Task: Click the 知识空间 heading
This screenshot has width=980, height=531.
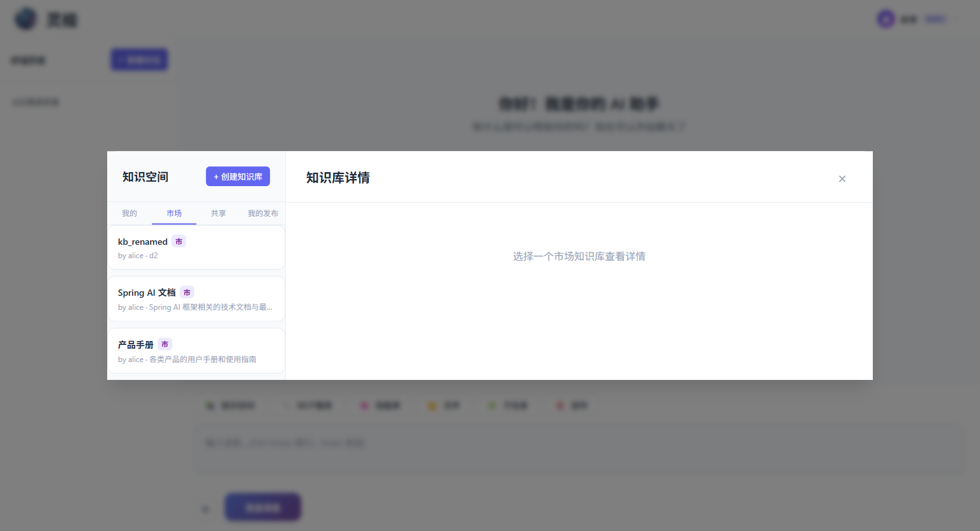Action: 145,177
